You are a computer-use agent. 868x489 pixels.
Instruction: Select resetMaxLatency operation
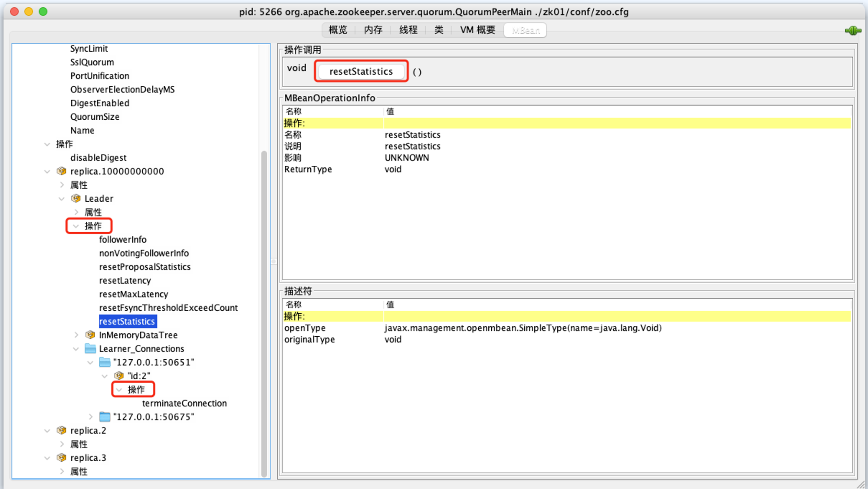(x=134, y=294)
